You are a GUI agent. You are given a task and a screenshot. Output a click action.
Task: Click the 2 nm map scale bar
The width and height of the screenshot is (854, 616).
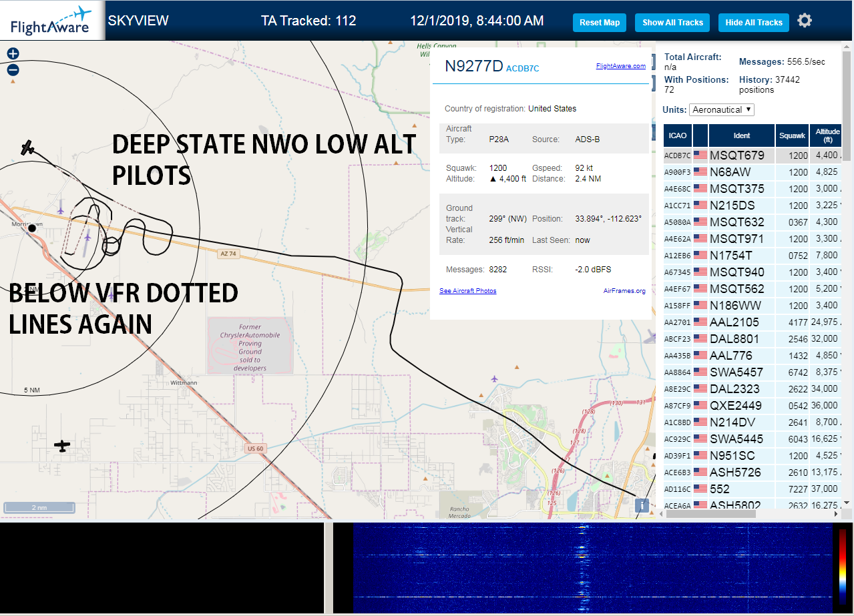pos(39,508)
